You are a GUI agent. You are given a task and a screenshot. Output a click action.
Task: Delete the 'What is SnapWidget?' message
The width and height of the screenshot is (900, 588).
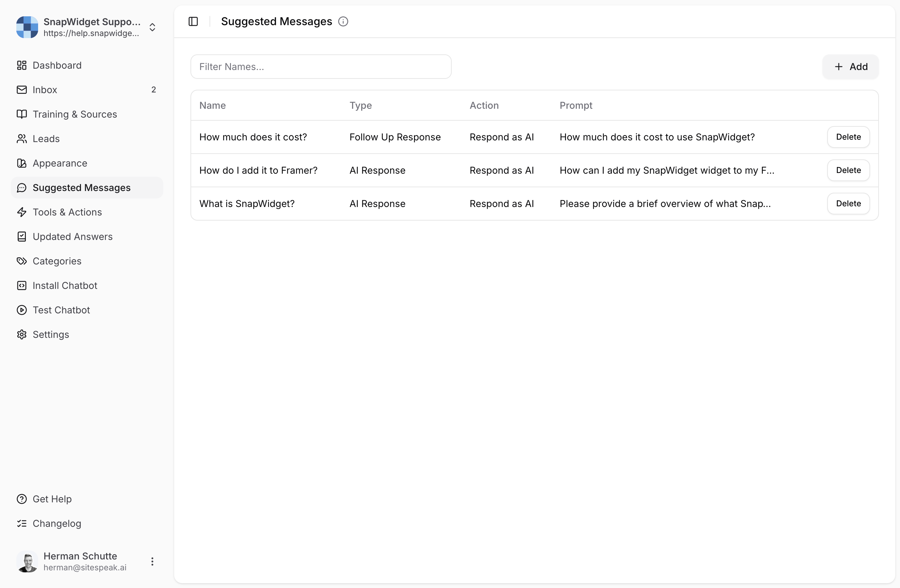(x=848, y=203)
